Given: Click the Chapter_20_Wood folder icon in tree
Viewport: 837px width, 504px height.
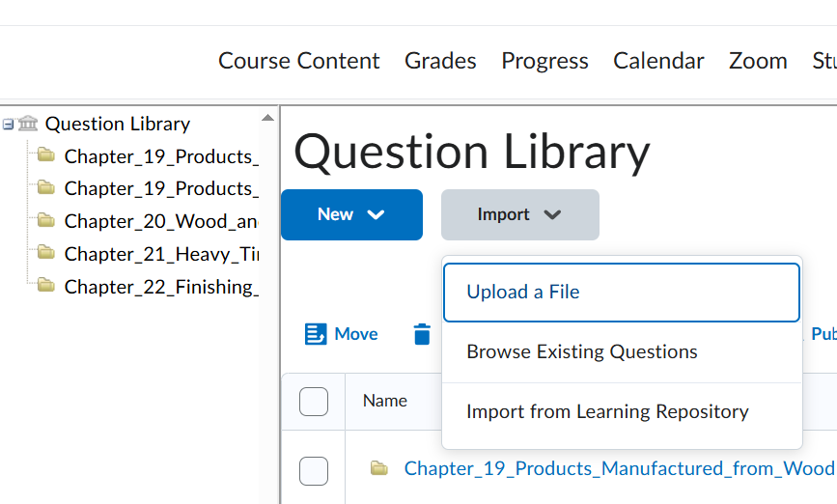Looking at the screenshot, I should point(46,220).
